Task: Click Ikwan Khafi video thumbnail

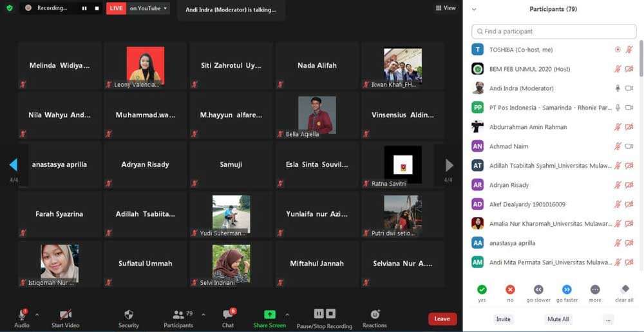Action: tap(402, 65)
